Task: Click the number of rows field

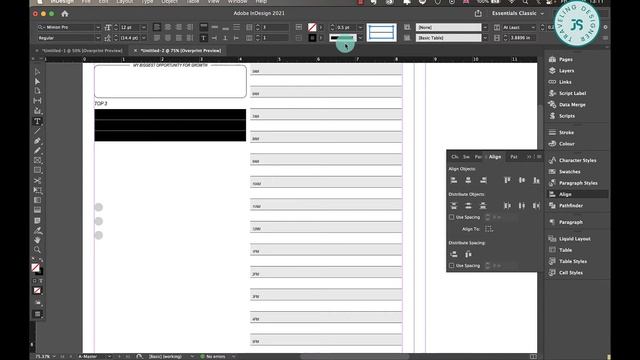Action: 274,27
